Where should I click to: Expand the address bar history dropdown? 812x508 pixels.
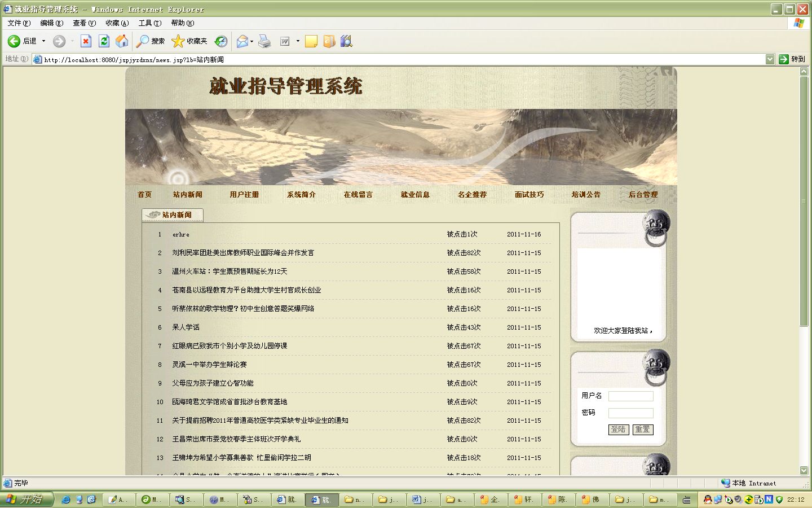[770, 59]
